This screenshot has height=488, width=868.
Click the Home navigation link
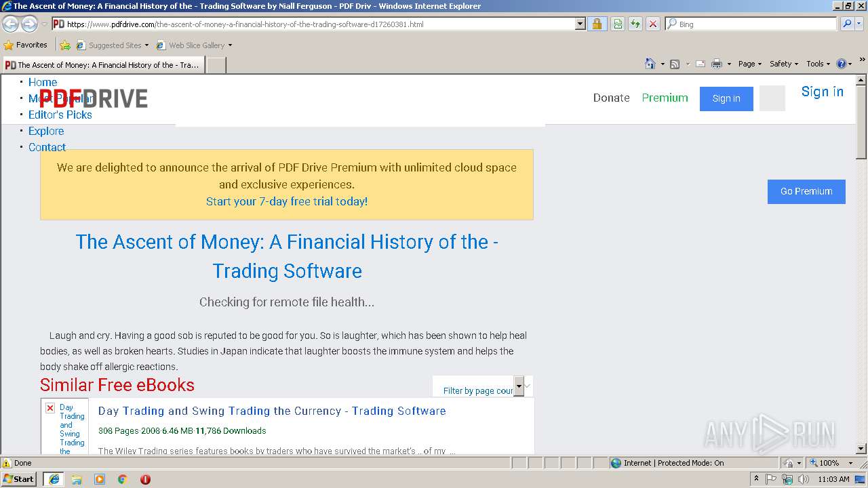pyautogui.click(x=43, y=82)
